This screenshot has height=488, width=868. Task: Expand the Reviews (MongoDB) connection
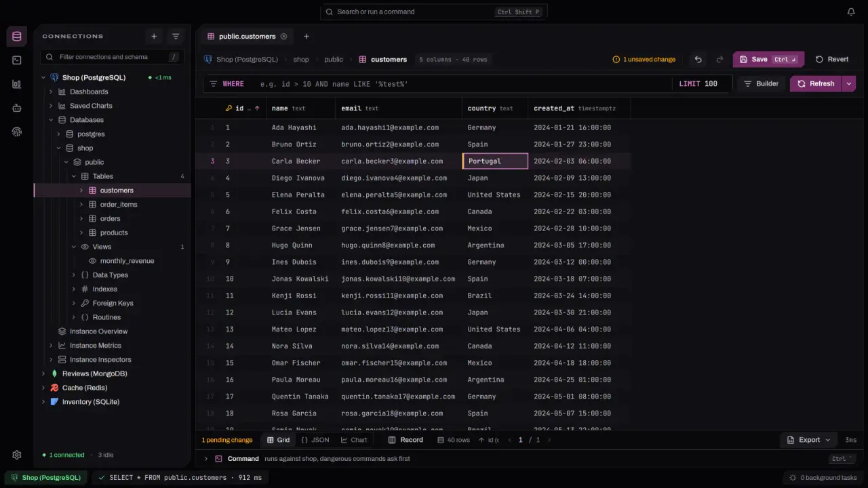click(43, 374)
